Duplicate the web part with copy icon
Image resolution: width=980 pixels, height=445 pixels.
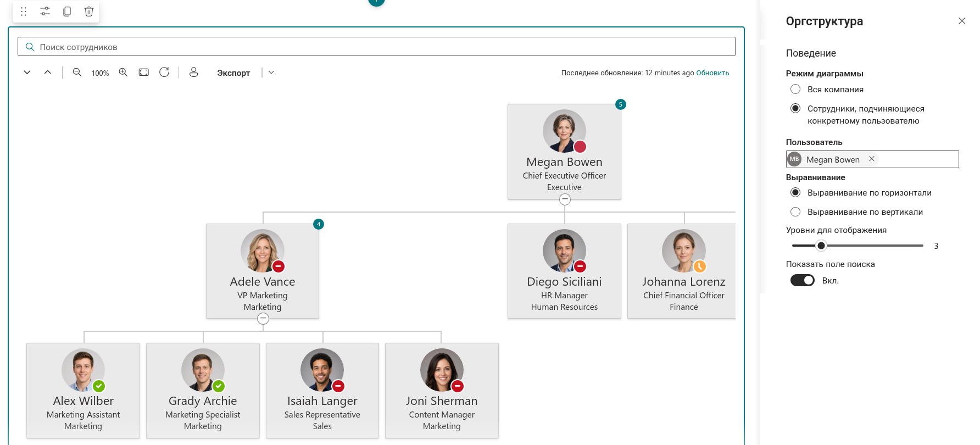coord(67,12)
